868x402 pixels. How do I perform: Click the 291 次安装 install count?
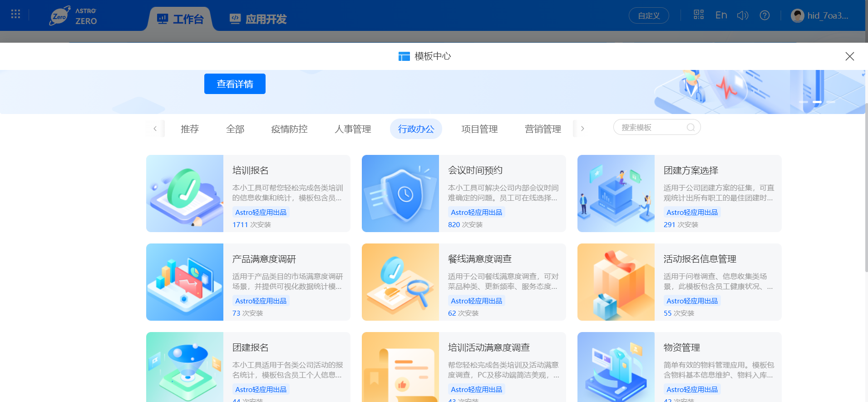[x=681, y=225]
